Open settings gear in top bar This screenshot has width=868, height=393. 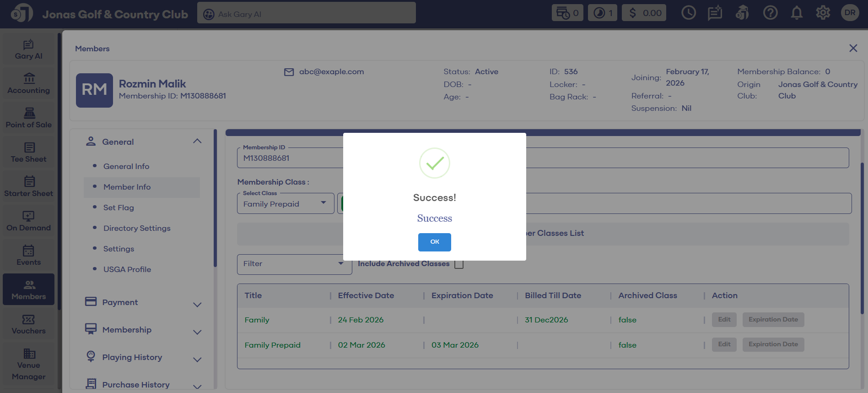pos(823,13)
